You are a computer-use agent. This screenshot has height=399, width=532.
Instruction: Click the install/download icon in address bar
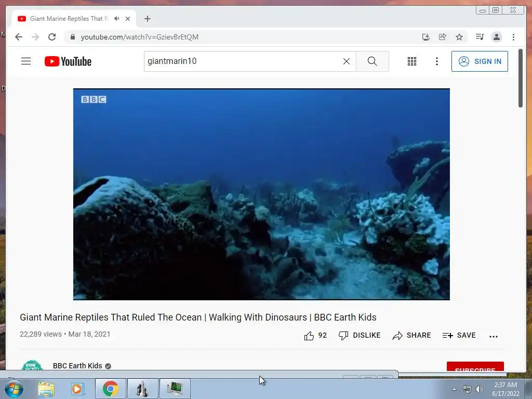coord(426,37)
